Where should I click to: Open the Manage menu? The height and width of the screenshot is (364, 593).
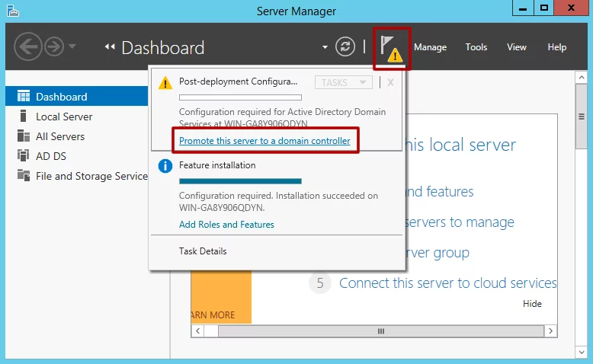(x=430, y=47)
